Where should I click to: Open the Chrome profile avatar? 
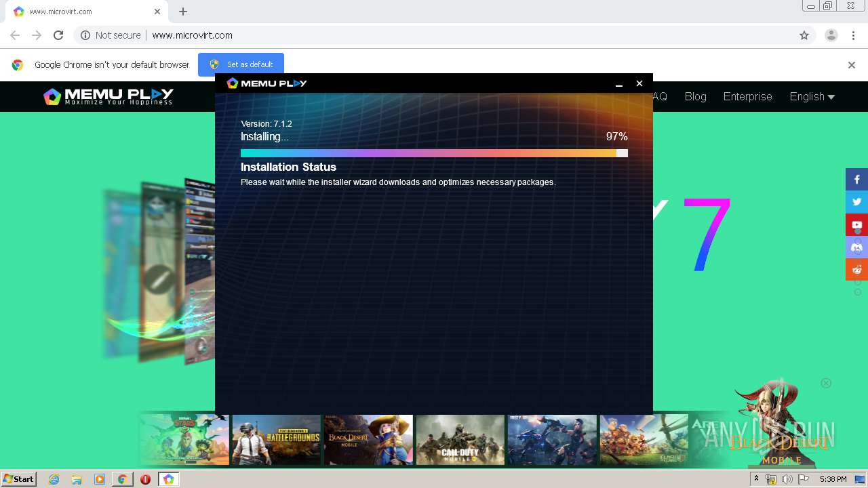click(x=831, y=35)
